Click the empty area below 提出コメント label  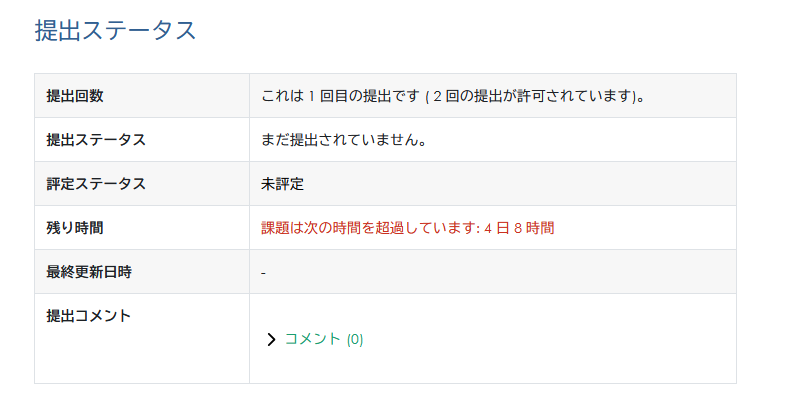click(x=140, y=355)
